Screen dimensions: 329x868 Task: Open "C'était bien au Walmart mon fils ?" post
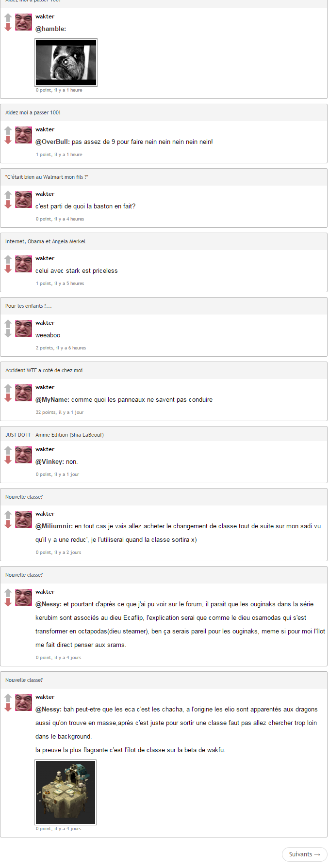click(x=47, y=177)
